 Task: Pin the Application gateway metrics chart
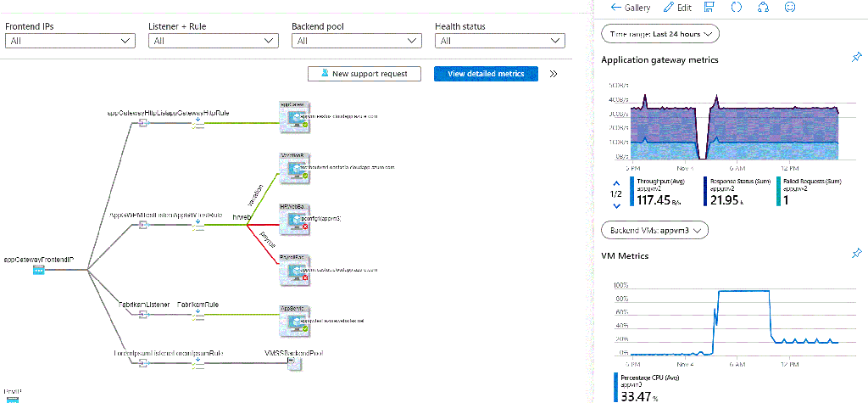(857, 58)
